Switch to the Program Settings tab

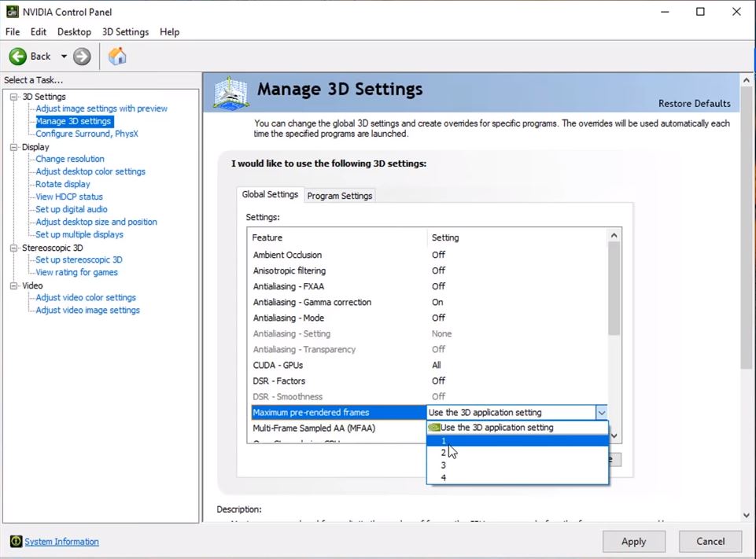(339, 196)
